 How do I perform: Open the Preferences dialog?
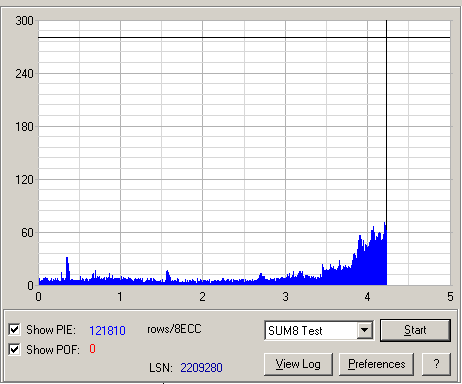click(376, 364)
